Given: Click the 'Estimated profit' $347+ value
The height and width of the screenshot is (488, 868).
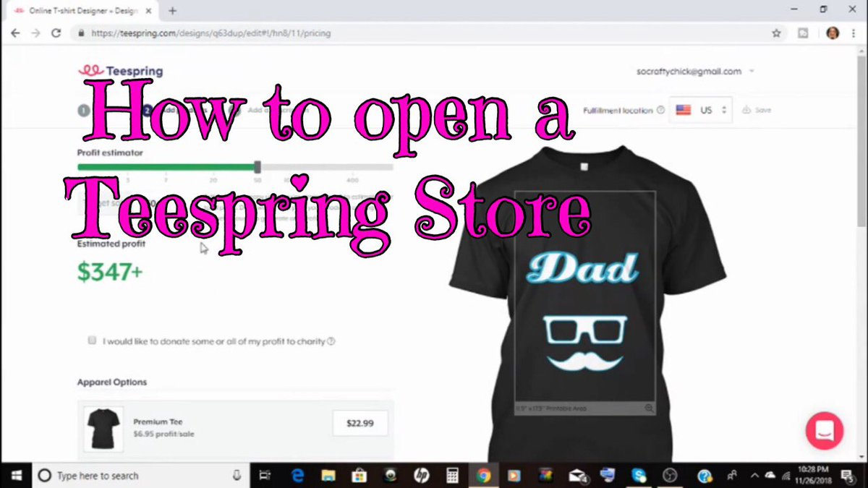Looking at the screenshot, I should (111, 271).
